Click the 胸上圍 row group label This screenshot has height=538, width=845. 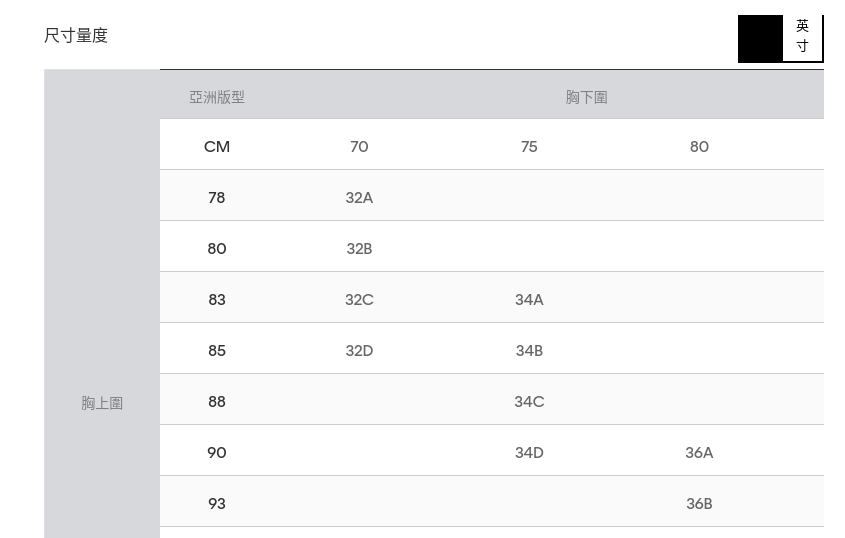pyautogui.click(x=102, y=403)
